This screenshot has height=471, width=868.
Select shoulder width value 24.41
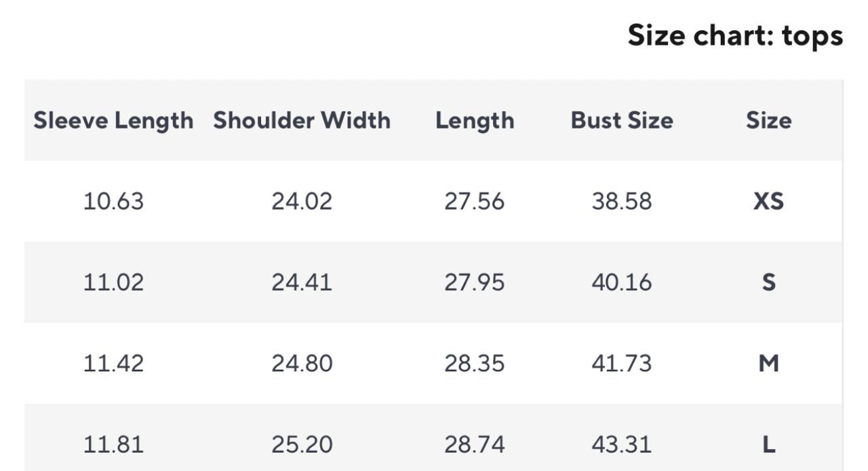(302, 282)
